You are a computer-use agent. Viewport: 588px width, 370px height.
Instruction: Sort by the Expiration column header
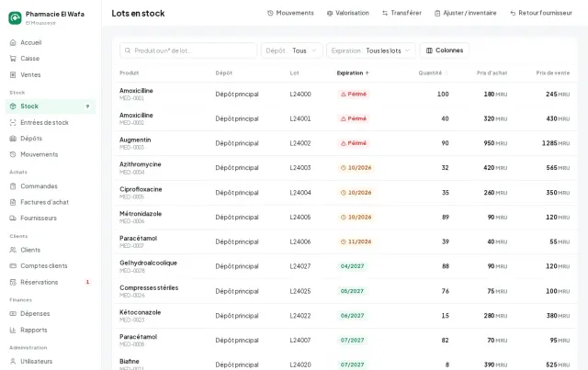pyautogui.click(x=353, y=73)
